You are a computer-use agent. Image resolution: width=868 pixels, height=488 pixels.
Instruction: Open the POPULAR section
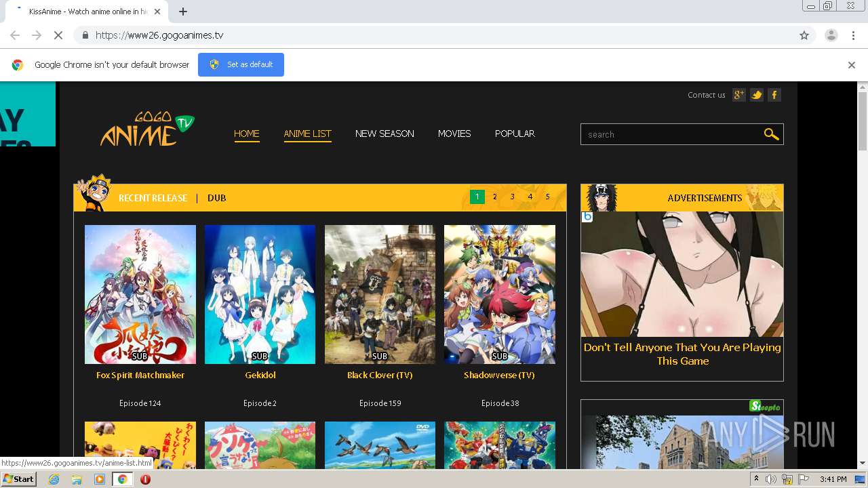coord(515,134)
